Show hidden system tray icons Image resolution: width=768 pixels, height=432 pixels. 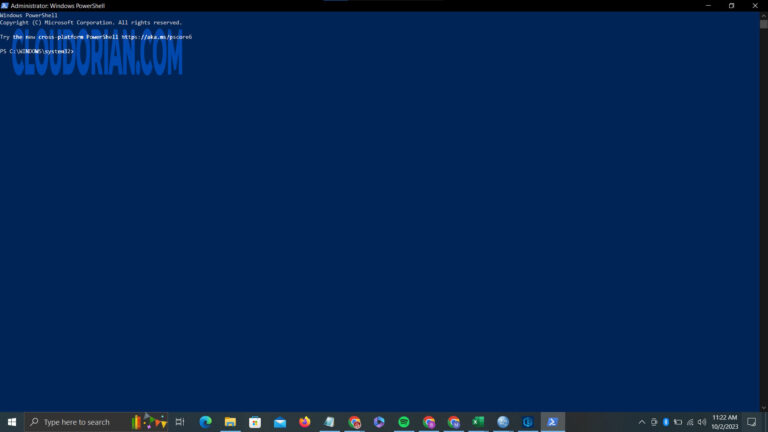[x=642, y=422]
